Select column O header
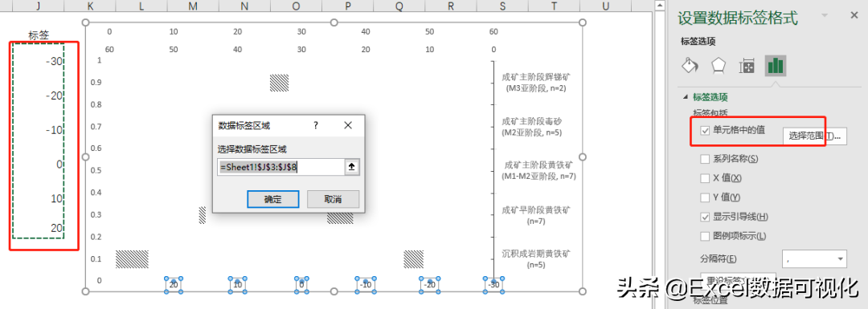The image size is (868, 309). coord(296,6)
